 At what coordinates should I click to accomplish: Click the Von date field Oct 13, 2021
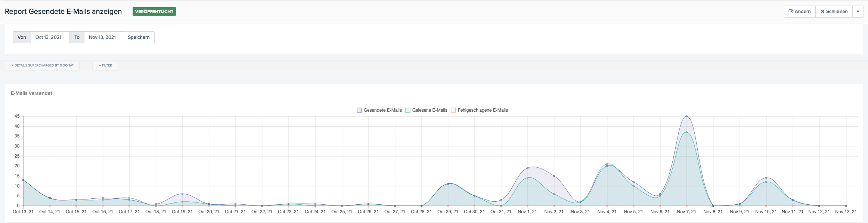pyautogui.click(x=50, y=37)
